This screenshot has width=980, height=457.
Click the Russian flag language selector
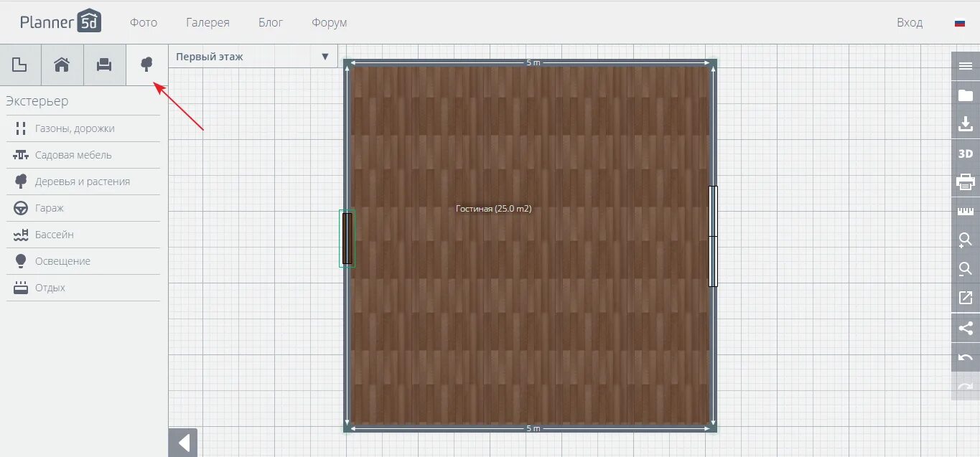pos(960,23)
